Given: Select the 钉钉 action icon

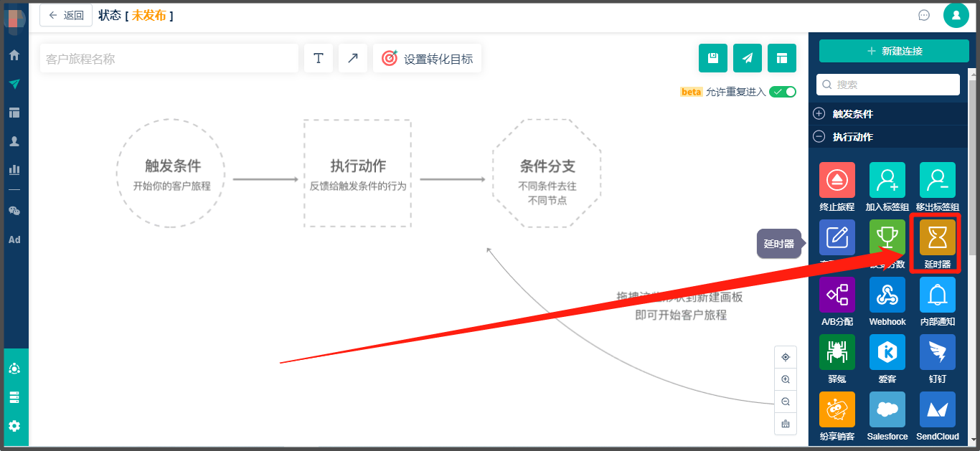Looking at the screenshot, I should 938,352.
